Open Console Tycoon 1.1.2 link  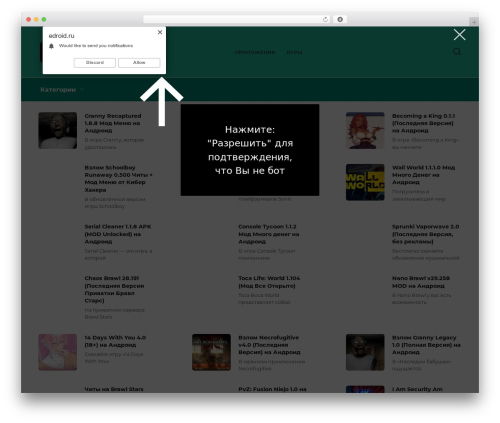269,234
